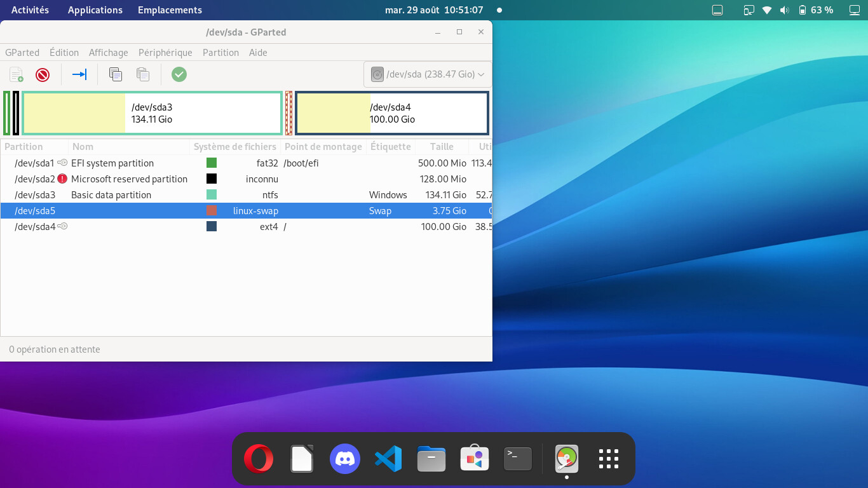Select the /dev/sda5 swap row
The height and width of the screenshot is (488, 868).
(246, 211)
